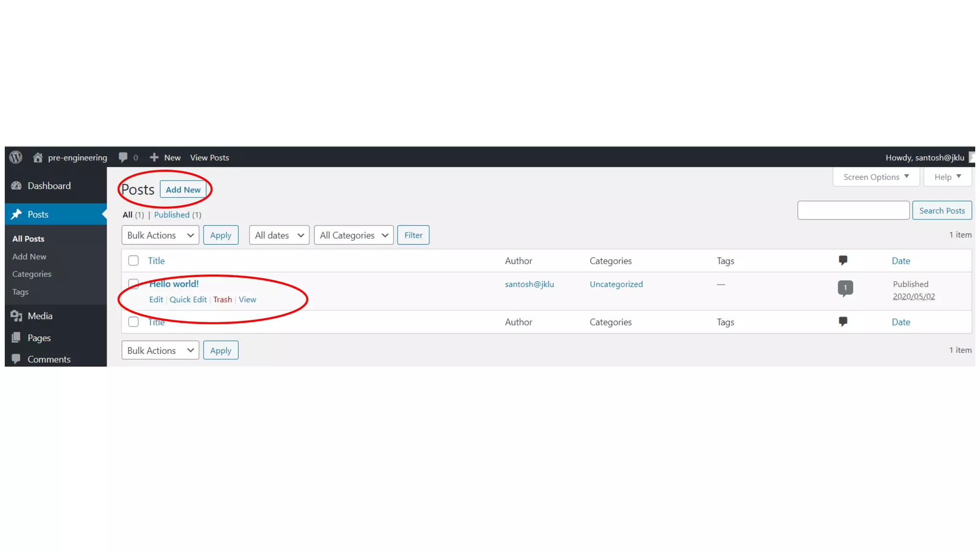Select Categories in Posts submenu
Viewport: 980px width, 551px height.
point(32,274)
